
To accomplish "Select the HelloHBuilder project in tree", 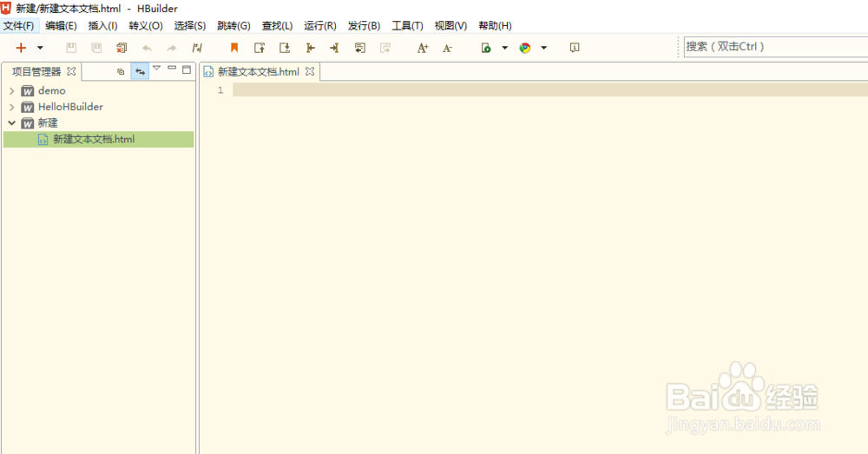I will (70, 107).
